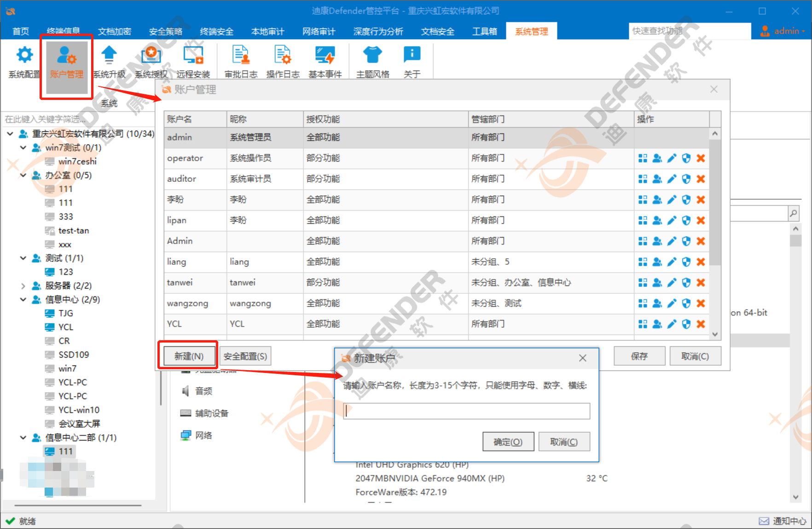This screenshot has height=529, width=812.
Task: Switch to 深度行为分析 menu tab
Action: [378, 31]
